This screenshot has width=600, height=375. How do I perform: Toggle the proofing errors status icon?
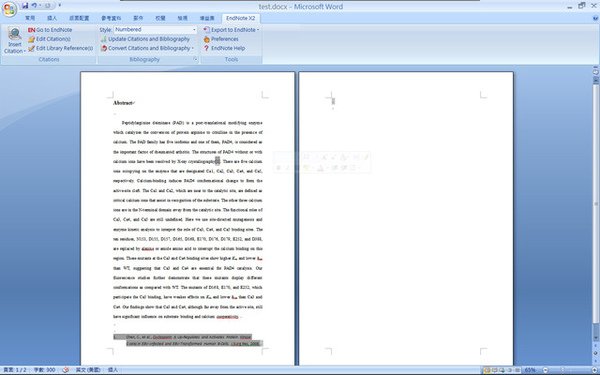coord(65,370)
